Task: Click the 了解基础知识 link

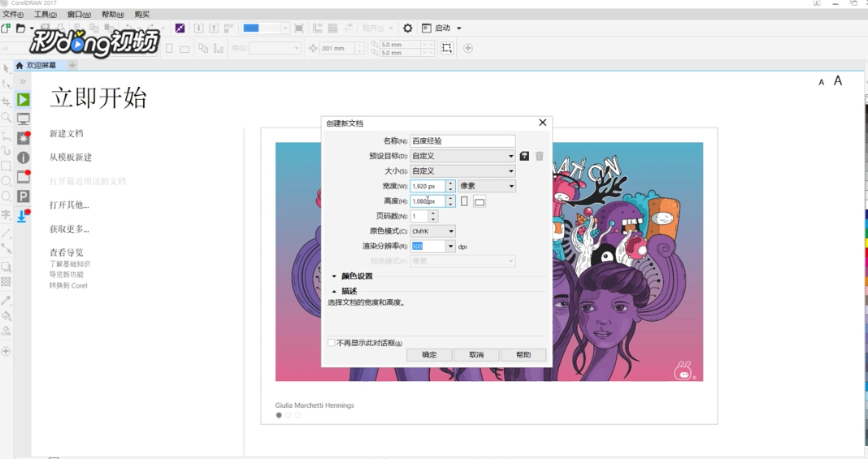Action: [x=70, y=264]
